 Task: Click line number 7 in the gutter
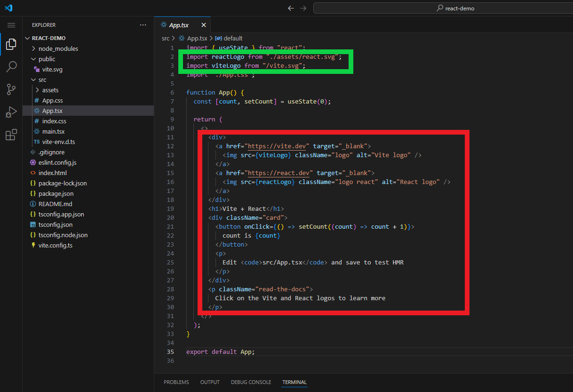tap(172, 101)
